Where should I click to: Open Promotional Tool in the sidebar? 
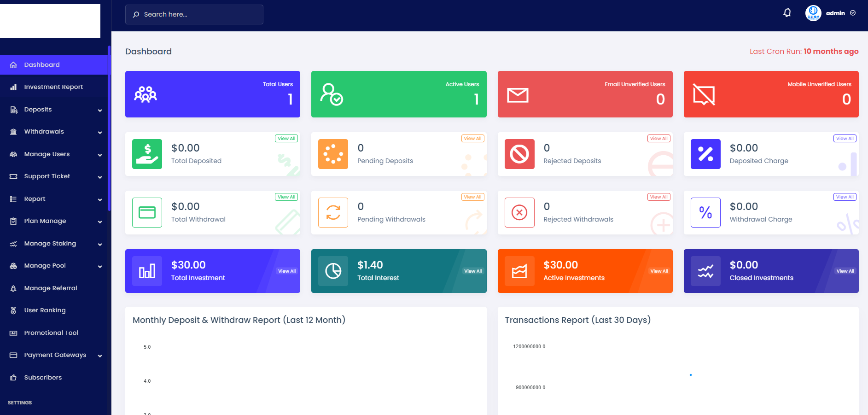pyautogui.click(x=54, y=333)
